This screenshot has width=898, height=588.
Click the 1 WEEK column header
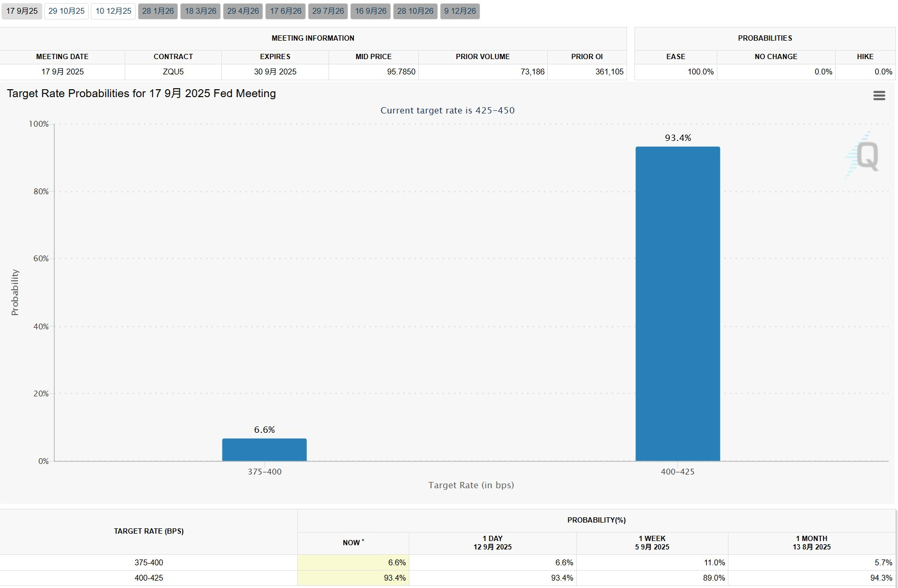point(652,543)
